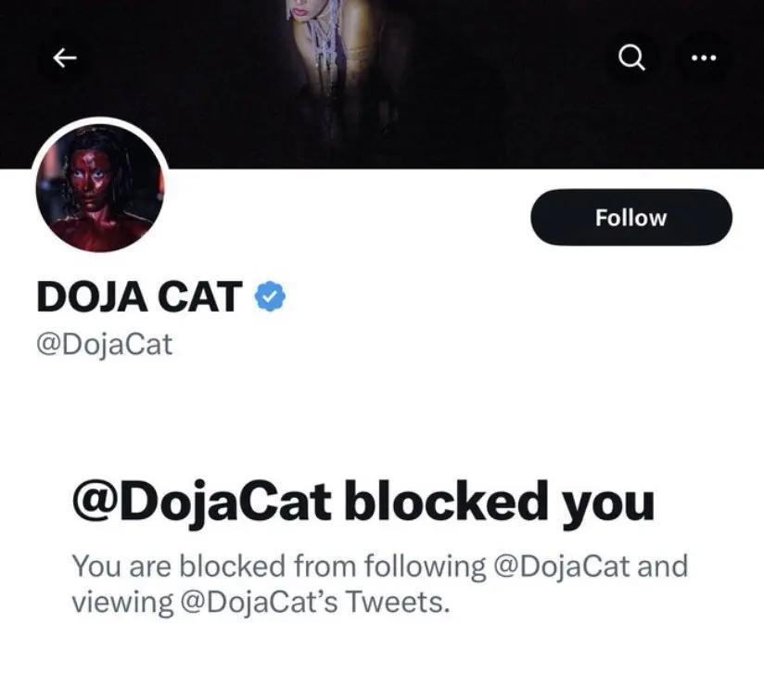Click the word "viewing" in the notice
Screen dimensions: 764x700
pos(121,602)
